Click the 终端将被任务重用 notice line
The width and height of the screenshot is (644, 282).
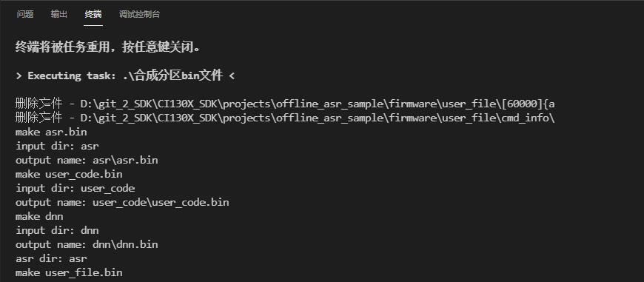click(x=108, y=47)
